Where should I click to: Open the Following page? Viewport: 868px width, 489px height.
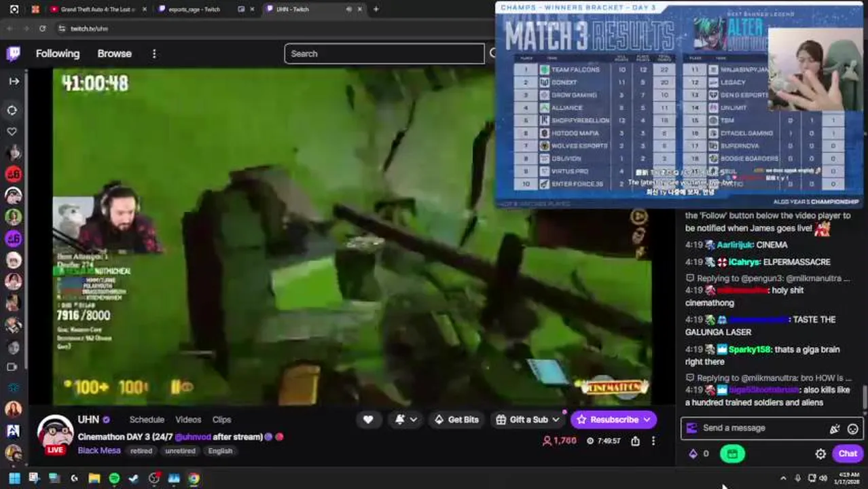tap(58, 54)
